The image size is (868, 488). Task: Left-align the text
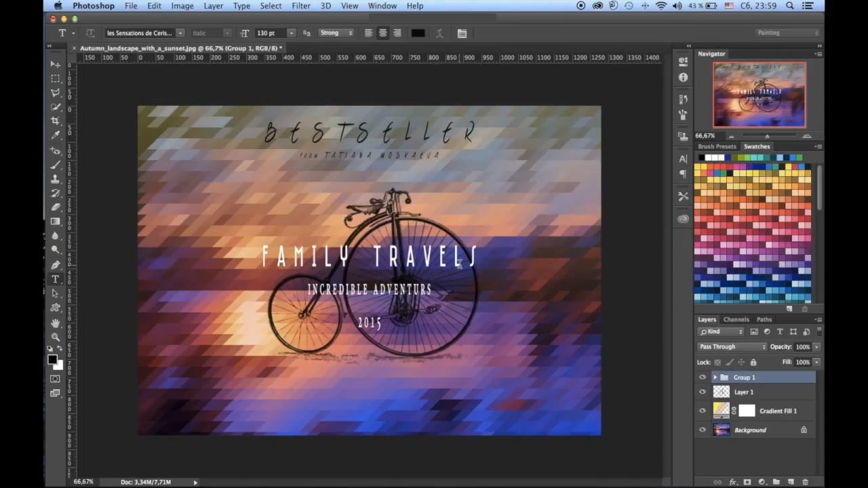(368, 33)
